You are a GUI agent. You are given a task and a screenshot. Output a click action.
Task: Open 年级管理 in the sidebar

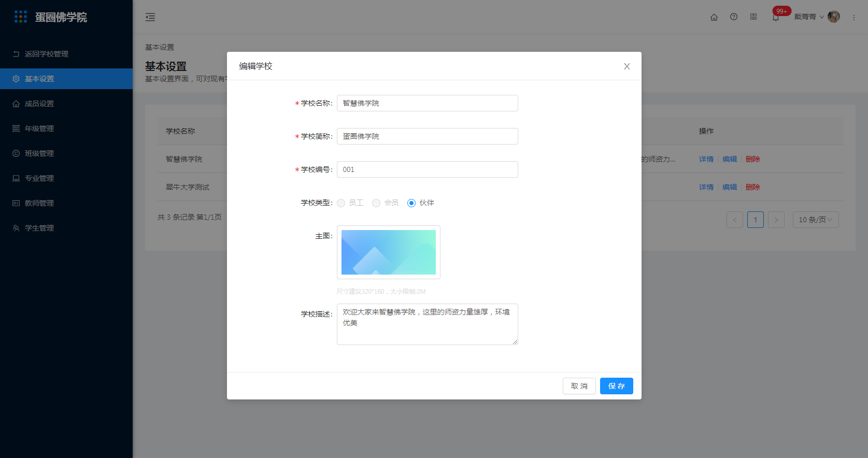66,128
